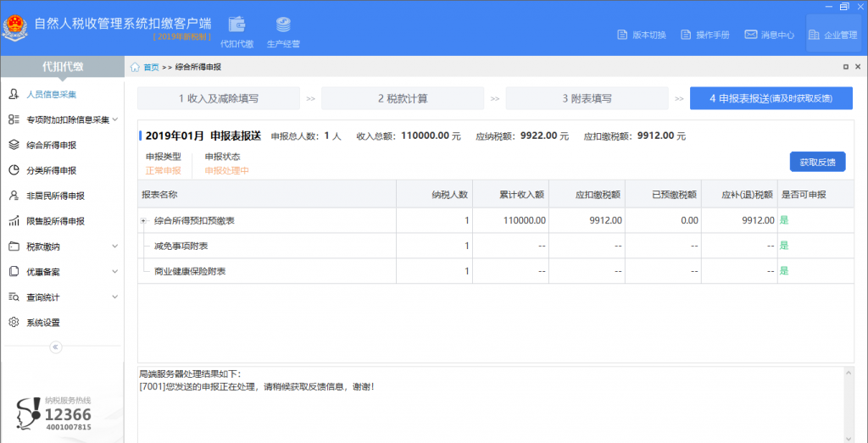The height and width of the screenshot is (443, 868).
Task: Select the 减免事项附表 row
Action: 496,246
